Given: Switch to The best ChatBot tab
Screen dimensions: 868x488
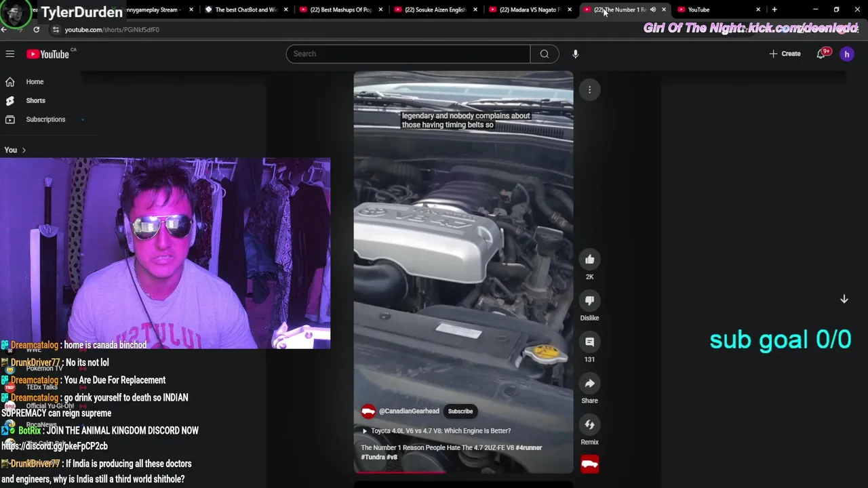Looking at the screenshot, I should (246, 9).
